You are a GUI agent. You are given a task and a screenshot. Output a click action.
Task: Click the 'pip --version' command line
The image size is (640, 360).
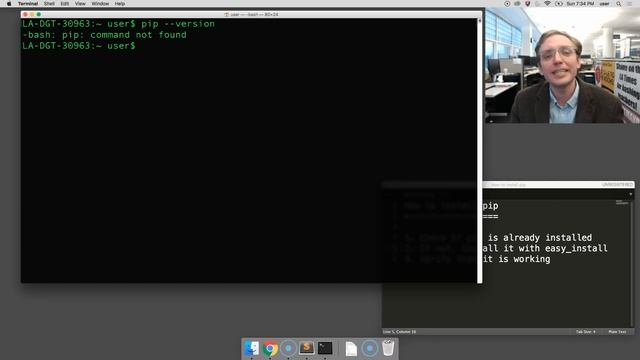[x=118, y=24]
